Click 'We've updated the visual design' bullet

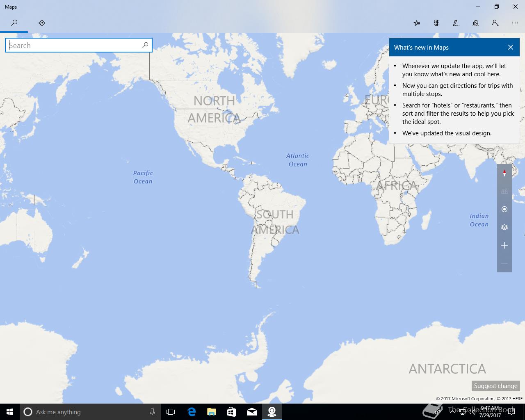pos(447,133)
